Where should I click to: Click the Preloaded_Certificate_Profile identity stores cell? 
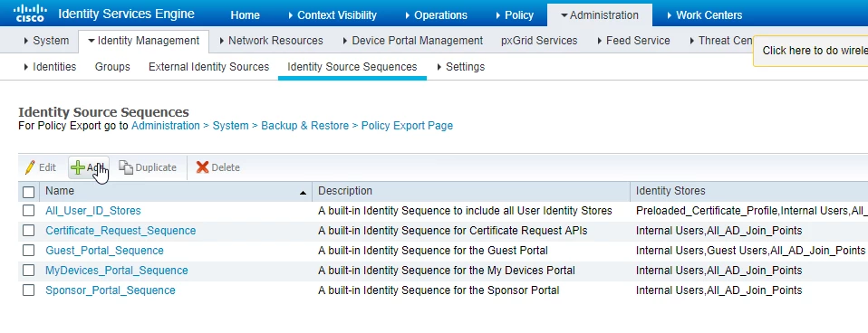752,210
